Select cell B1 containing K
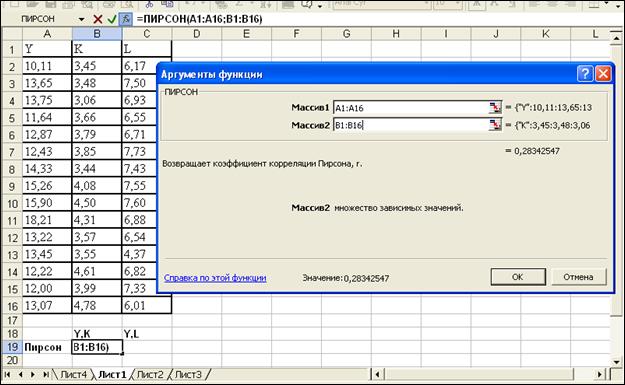625x385 pixels. tap(97, 49)
